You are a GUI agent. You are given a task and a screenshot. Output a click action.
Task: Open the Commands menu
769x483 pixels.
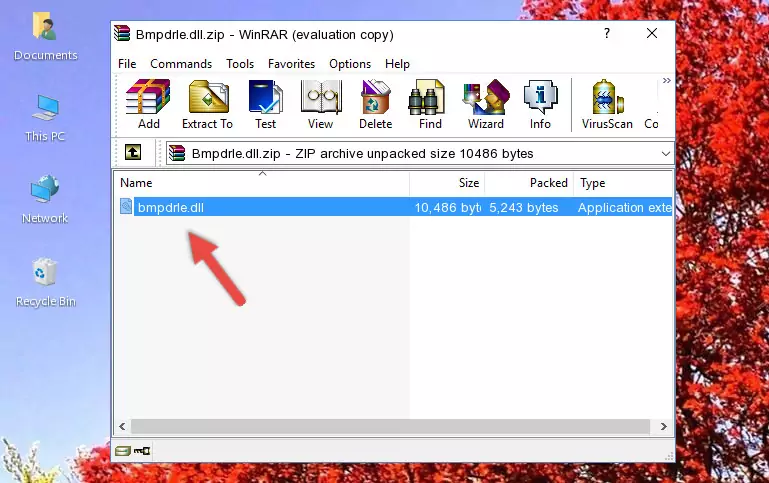tap(181, 64)
